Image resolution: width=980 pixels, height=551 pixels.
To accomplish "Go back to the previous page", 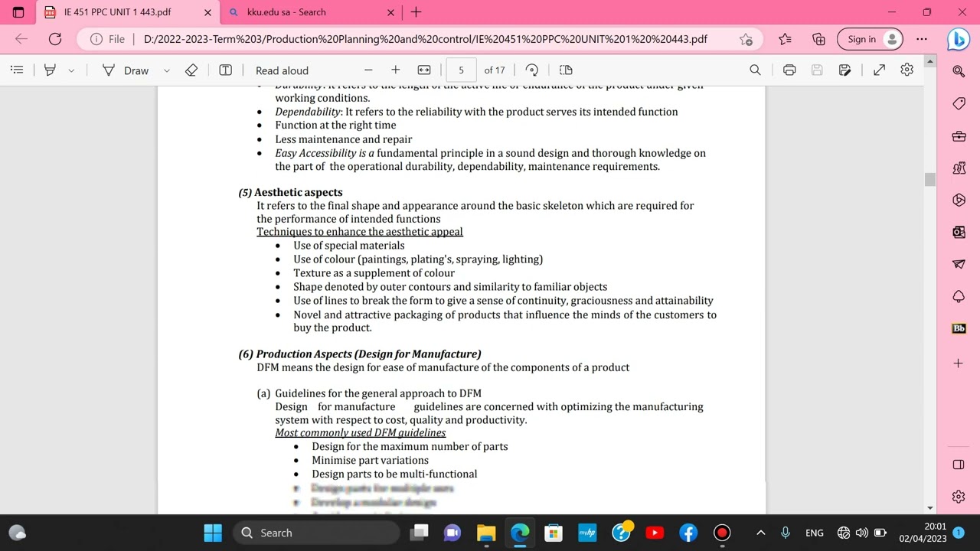I will (x=21, y=39).
